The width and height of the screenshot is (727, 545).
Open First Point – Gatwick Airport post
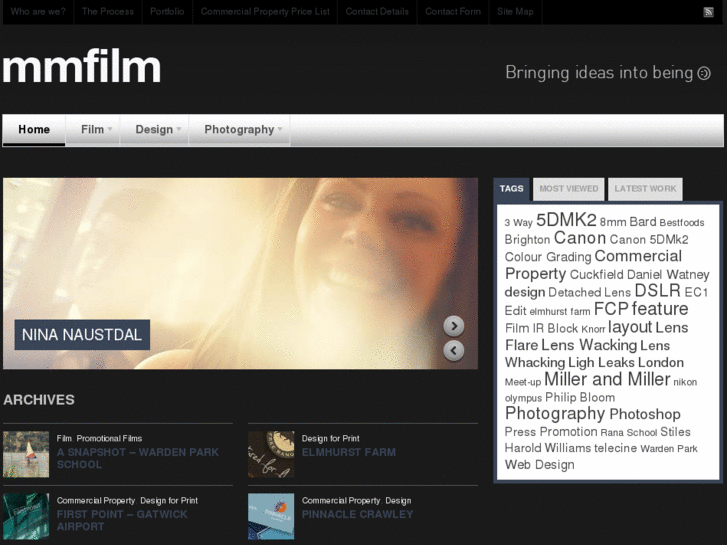point(122,520)
